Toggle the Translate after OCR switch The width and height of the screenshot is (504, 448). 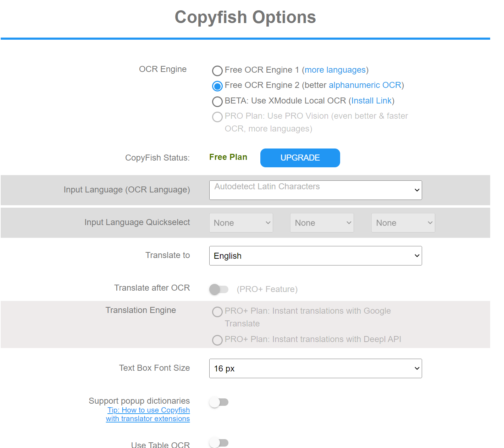tap(219, 289)
